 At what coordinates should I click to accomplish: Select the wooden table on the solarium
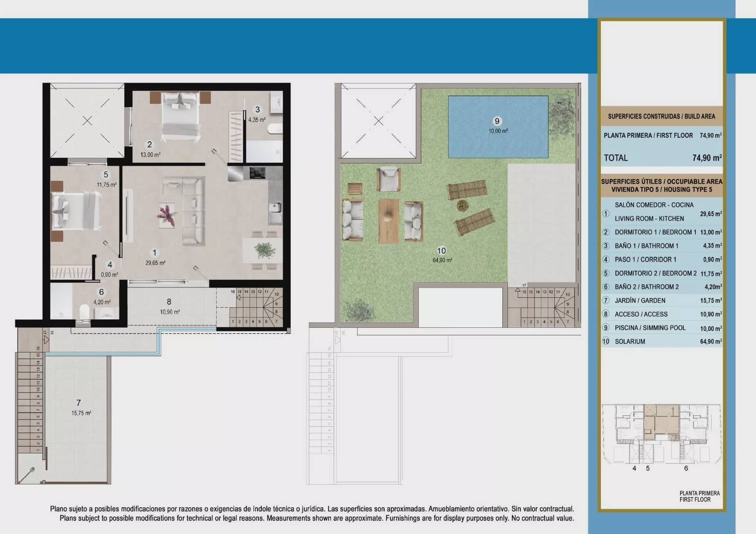388,221
